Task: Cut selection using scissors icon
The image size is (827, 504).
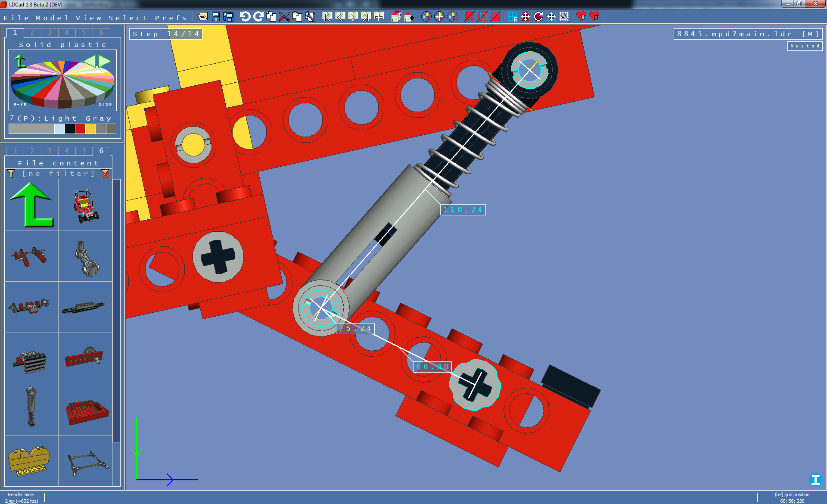Action: coord(284,17)
